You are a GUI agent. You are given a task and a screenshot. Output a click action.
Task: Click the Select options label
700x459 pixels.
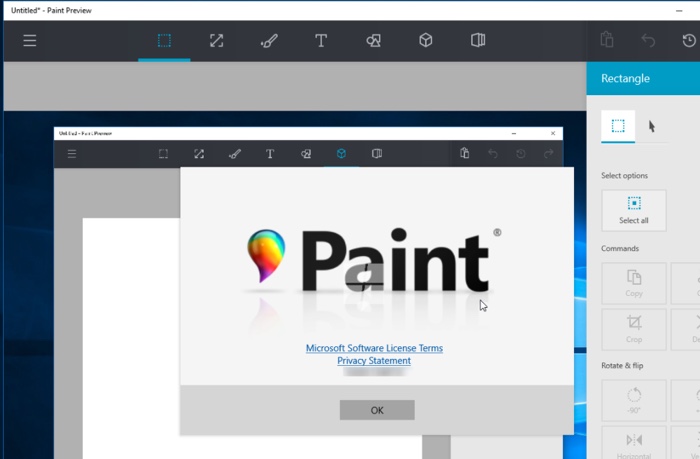(624, 175)
